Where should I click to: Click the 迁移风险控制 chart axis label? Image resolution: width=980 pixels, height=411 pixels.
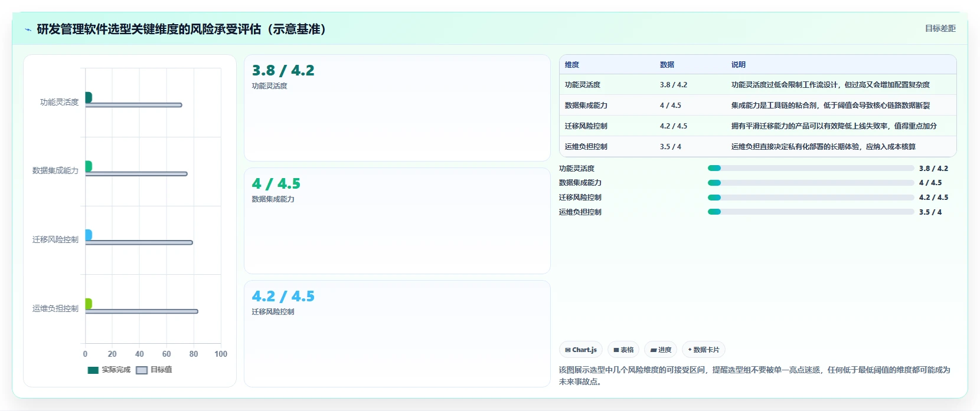[x=55, y=239]
